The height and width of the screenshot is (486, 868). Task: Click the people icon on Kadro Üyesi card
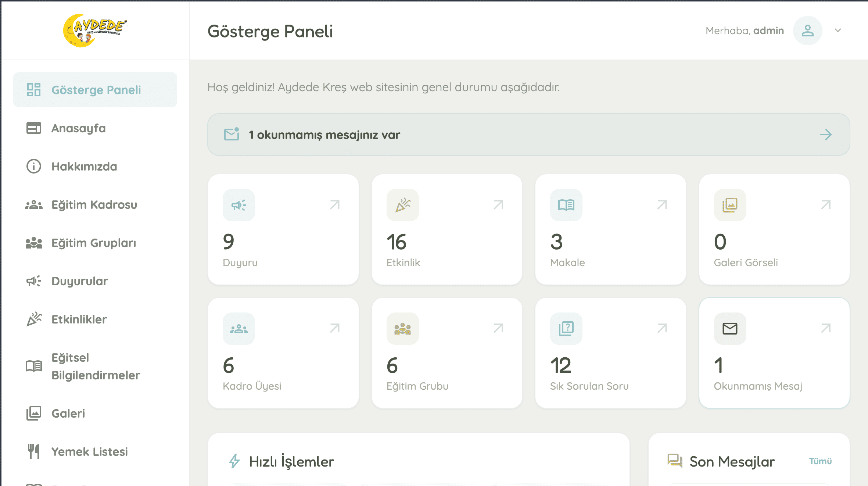pyautogui.click(x=239, y=329)
